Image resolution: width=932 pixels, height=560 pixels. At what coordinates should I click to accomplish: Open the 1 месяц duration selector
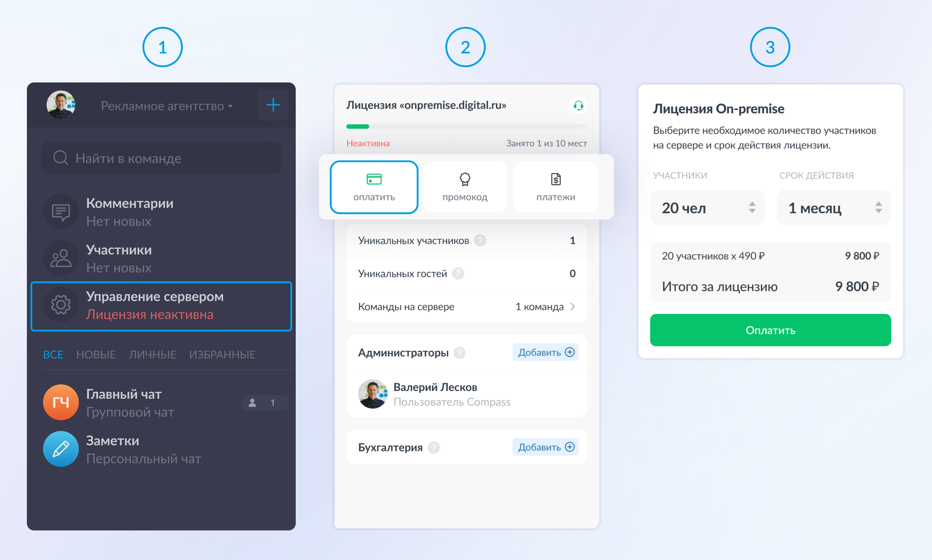(x=834, y=208)
